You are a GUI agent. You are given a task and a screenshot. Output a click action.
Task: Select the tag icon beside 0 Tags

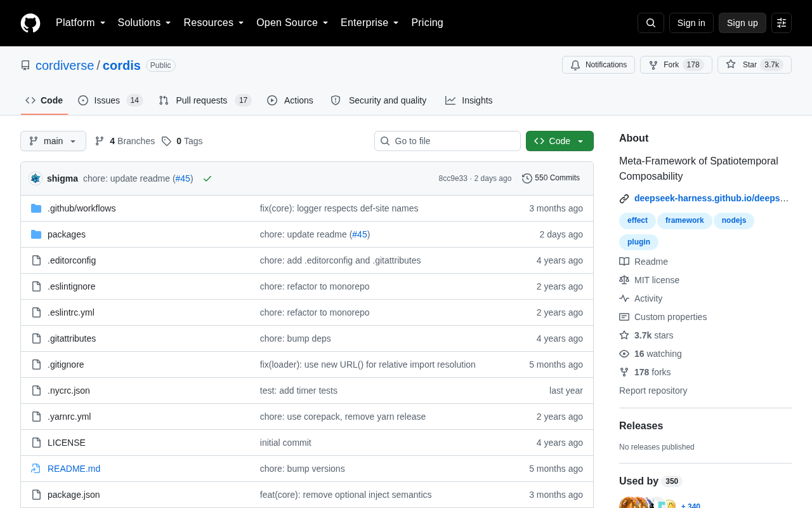click(166, 141)
